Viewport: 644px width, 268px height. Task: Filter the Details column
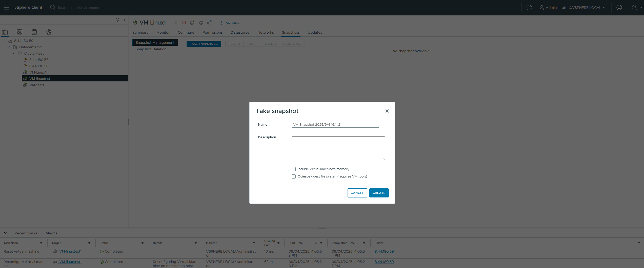click(196, 243)
